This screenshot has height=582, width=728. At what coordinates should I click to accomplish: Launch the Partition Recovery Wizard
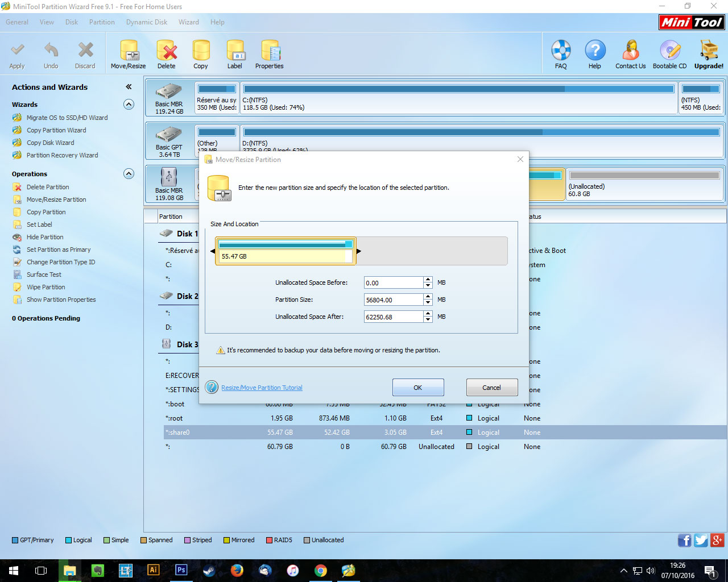pos(63,155)
